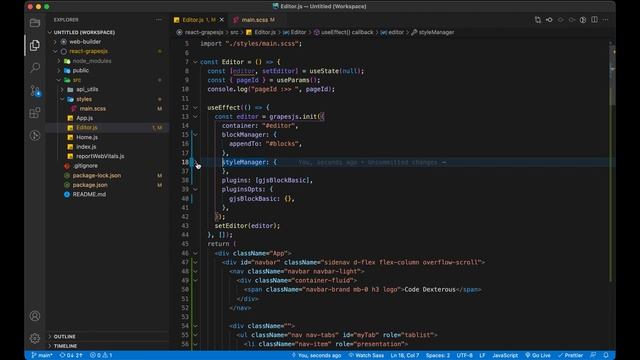Click Watch Sass in status bar
The height and width of the screenshot is (360, 640).
(366, 355)
